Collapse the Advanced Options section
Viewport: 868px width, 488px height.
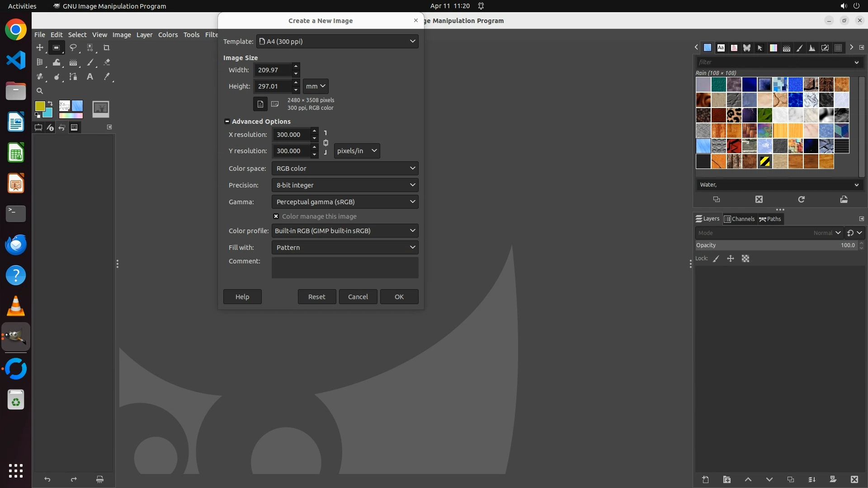(227, 121)
